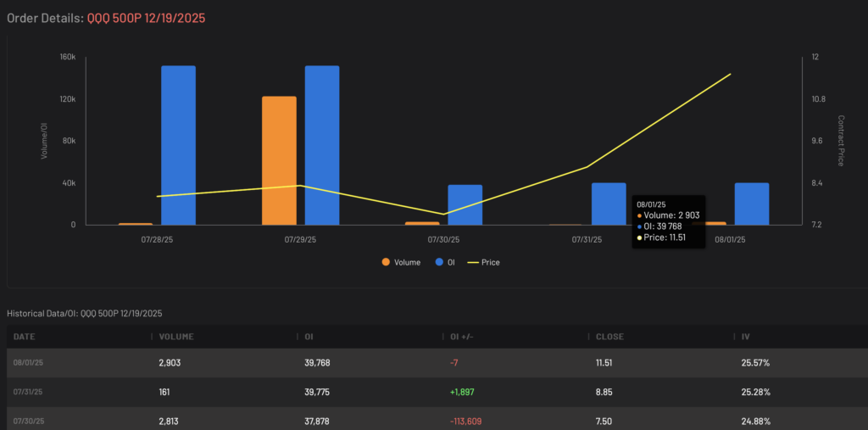The height and width of the screenshot is (430, 868).
Task: Click the 07/29/25 x-axis label
Action: click(301, 240)
